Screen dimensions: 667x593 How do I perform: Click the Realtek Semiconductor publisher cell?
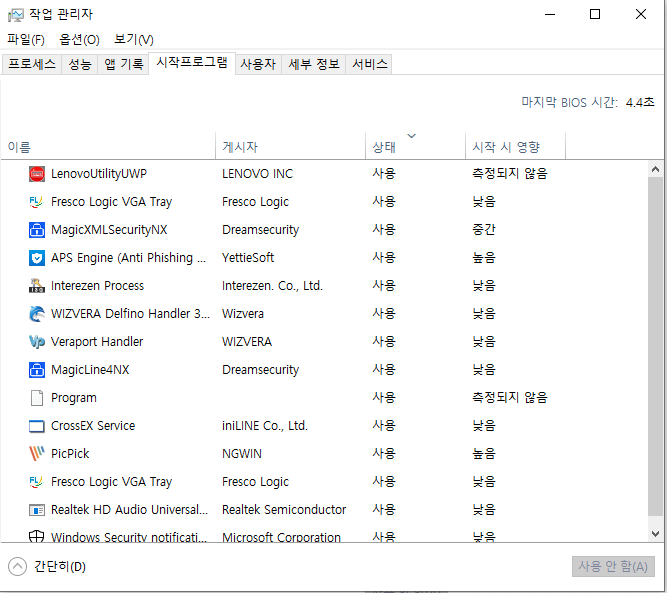(x=284, y=510)
